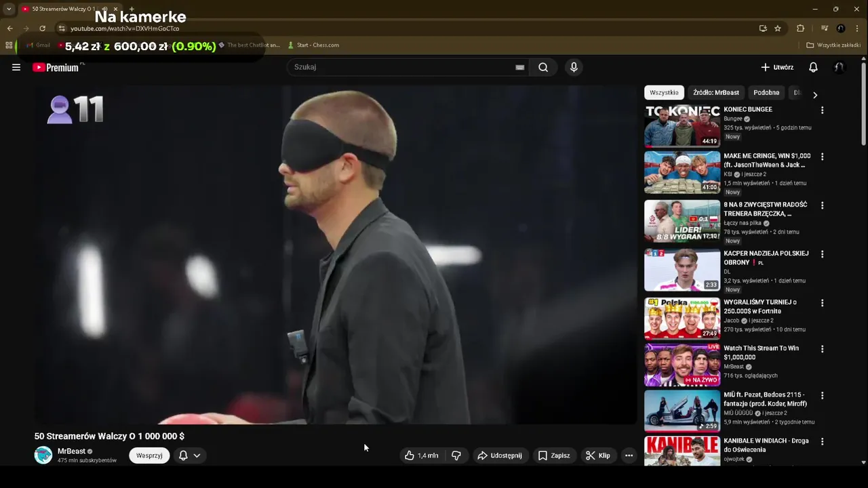
Task: Click page vertical scrollbar thumb
Action: pos(863,103)
